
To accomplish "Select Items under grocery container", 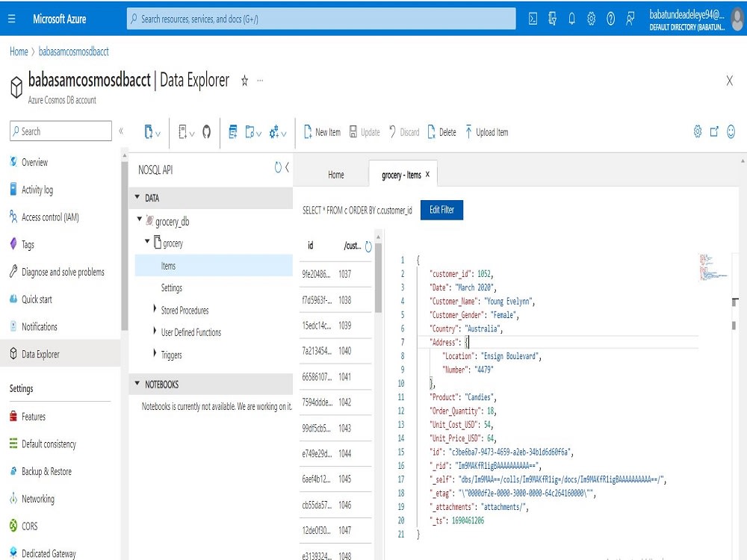I will (x=214, y=265).
